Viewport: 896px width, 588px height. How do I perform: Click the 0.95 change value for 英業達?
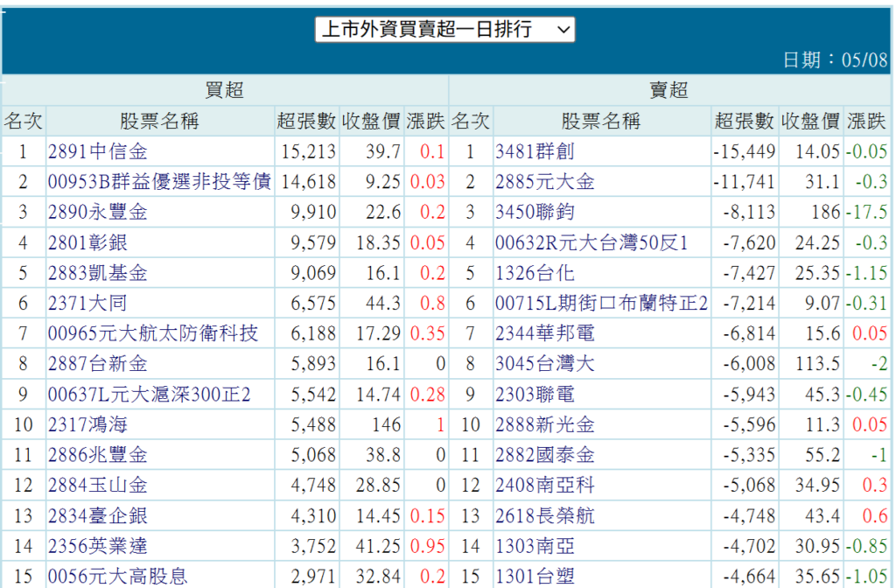click(x=427, y=546)
